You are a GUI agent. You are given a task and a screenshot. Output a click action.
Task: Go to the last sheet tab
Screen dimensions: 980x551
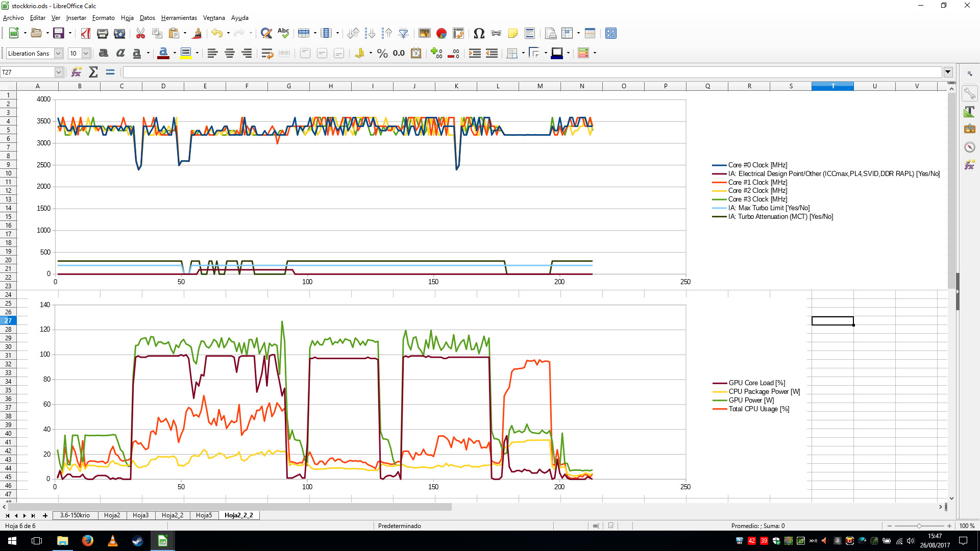33,515
